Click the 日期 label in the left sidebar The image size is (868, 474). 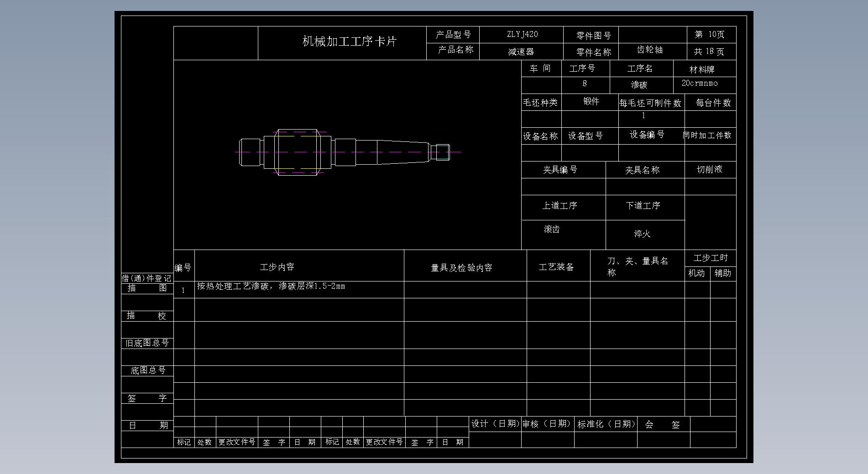tap(148, 426)
